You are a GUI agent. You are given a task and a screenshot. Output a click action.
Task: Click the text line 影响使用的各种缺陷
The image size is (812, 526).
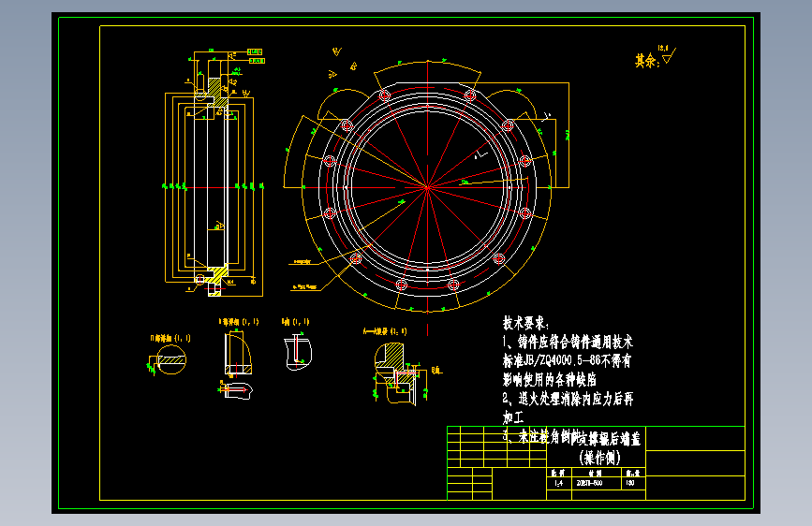[x=550, y=380]
